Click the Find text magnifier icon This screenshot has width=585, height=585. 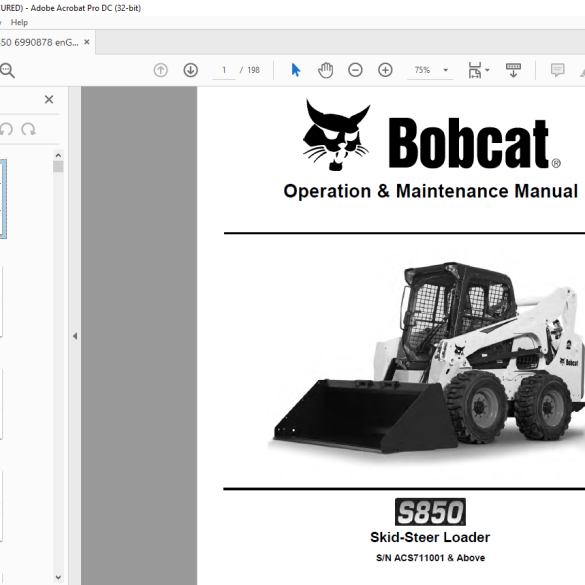pyautogui.click(x=7, y=70)
